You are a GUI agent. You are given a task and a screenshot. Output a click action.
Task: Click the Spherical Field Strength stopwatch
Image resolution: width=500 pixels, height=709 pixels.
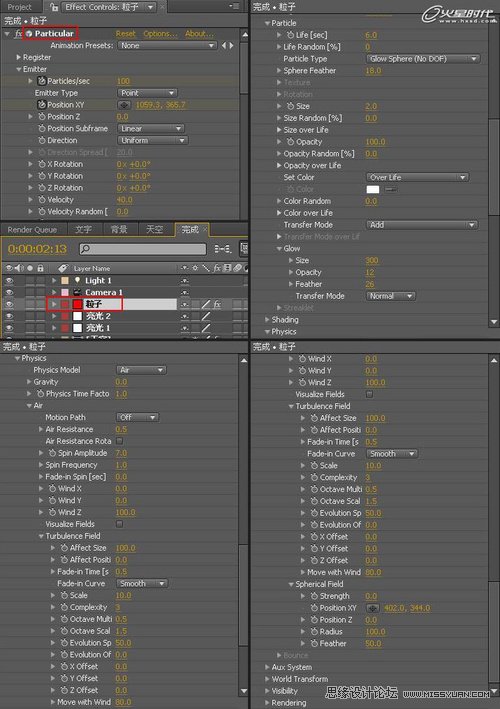314,596
